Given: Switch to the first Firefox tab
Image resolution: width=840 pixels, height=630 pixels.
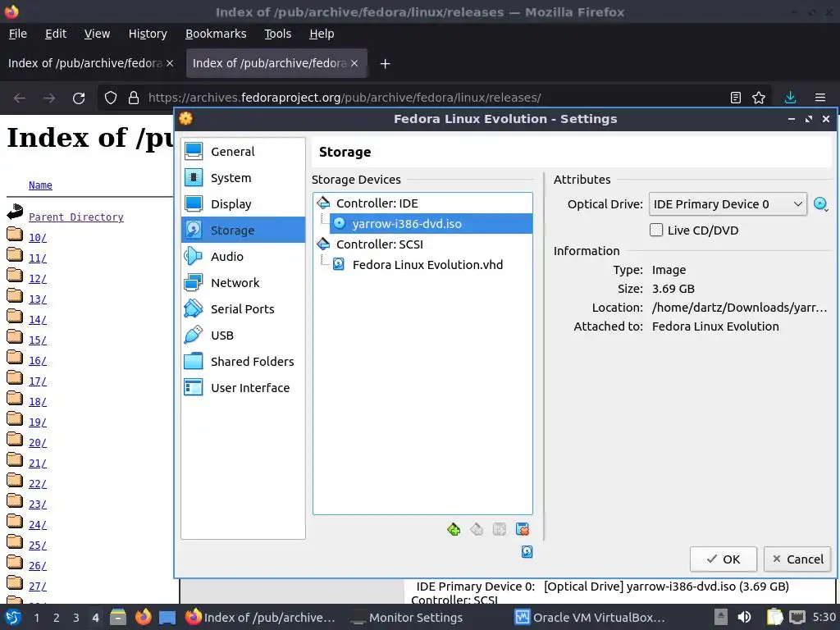Looking at the screenshot, I should [84, 63].
